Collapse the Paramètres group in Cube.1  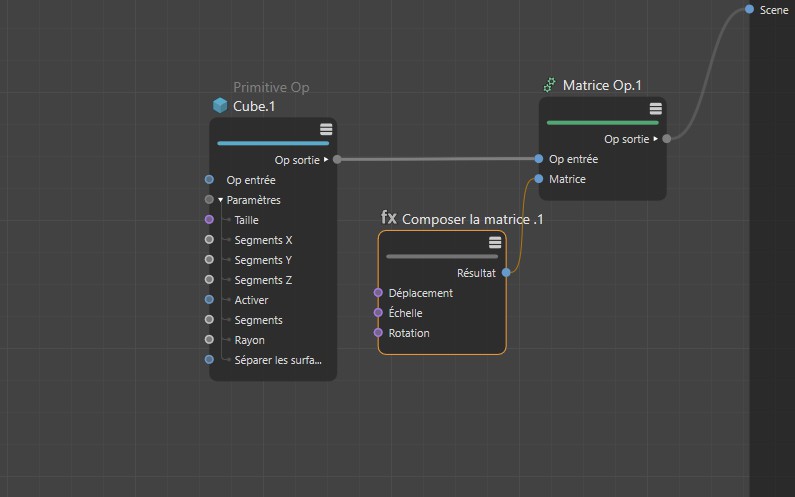[221, 200]
